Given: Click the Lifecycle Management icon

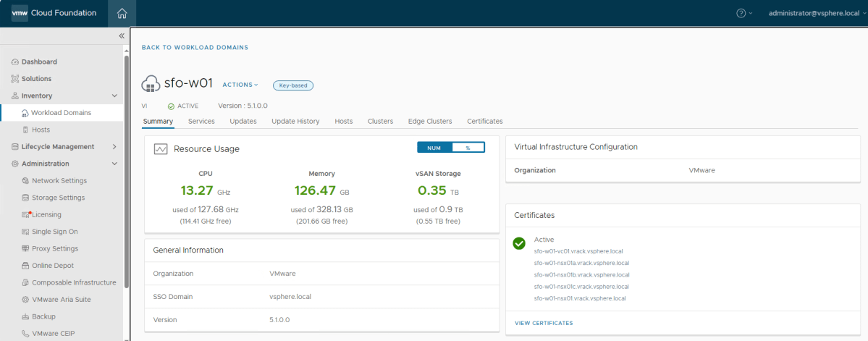Looking at the screenshot, I should click(15, 147).
